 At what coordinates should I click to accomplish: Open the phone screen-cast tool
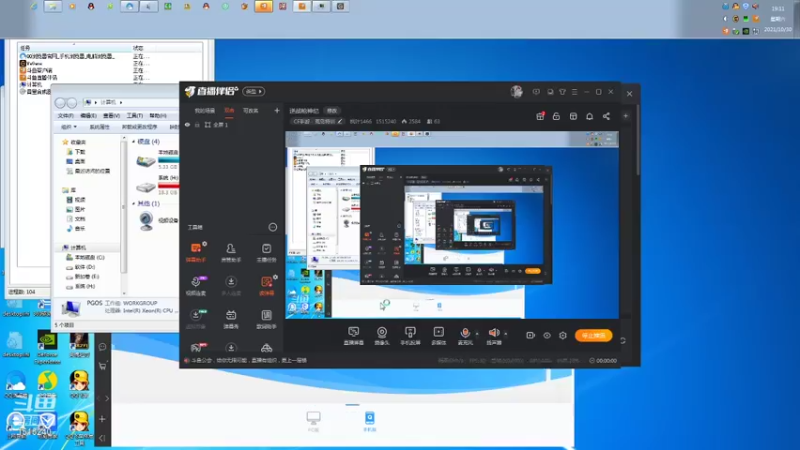410,336
